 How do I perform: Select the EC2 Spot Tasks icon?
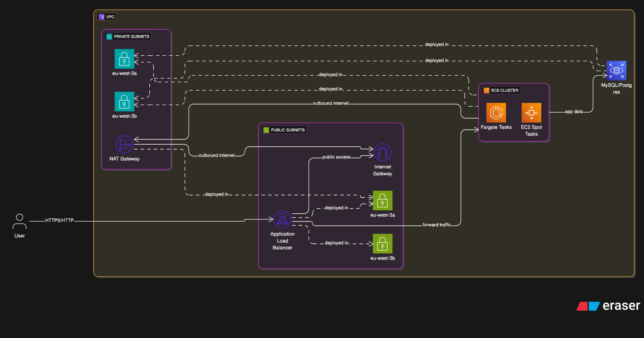click(531, 113)
